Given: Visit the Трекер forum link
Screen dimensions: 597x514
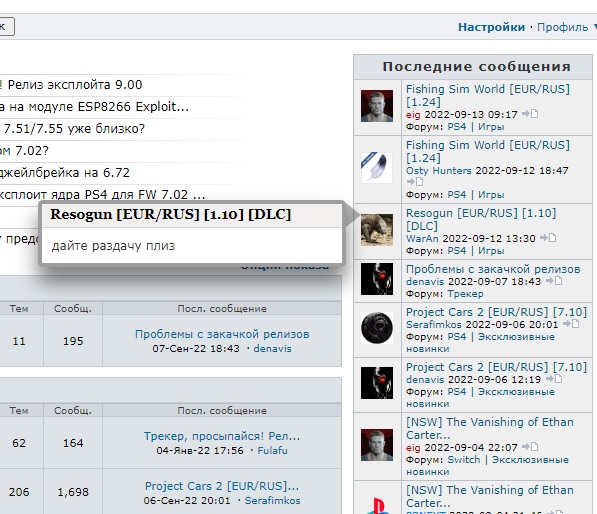Looking at the screenshot, I should pyautogui.click(x=465, y=294).
